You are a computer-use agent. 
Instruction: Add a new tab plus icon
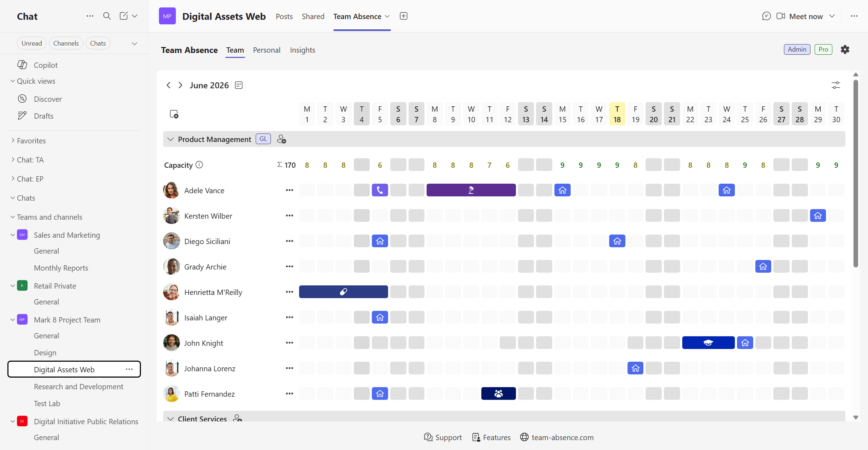(404, 16)
